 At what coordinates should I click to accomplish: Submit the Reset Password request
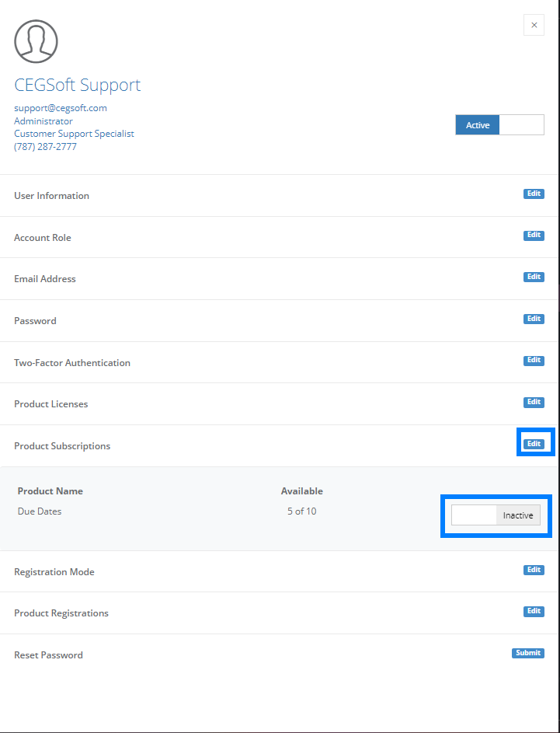tap(528, 653)
